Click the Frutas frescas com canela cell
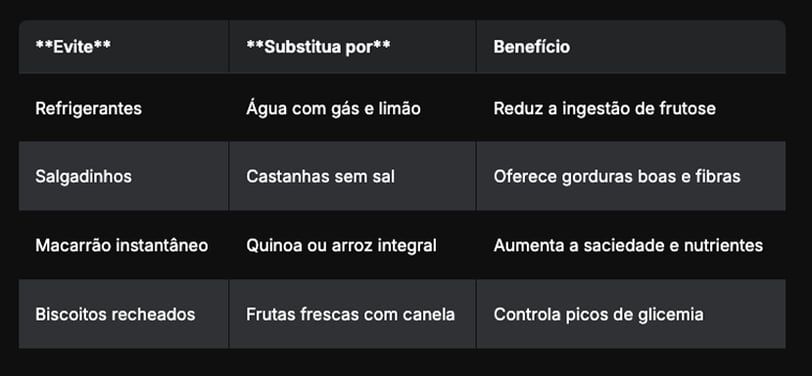812x376 pixels. (353, 314)
